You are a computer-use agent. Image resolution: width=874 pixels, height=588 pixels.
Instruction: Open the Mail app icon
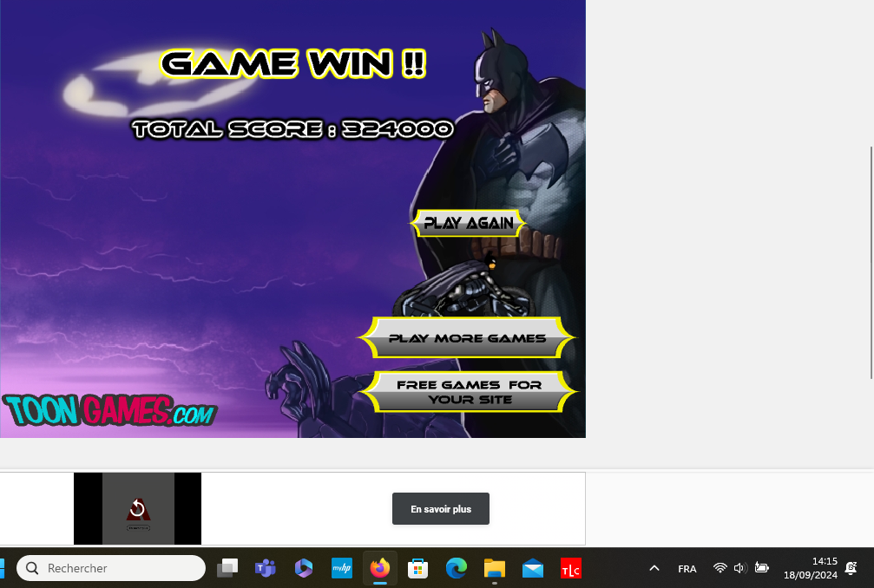(x=532, y=568)
